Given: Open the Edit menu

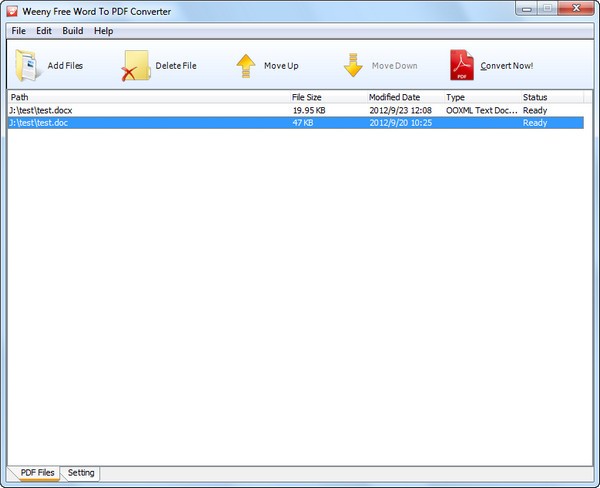Looking at the screenshot, I should click(x=44, y=31).
